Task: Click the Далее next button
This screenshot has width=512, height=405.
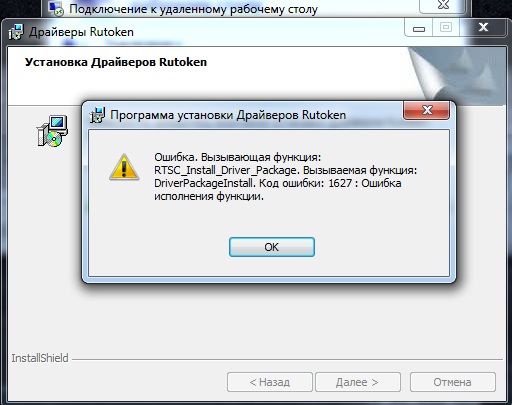Action: 358,382
